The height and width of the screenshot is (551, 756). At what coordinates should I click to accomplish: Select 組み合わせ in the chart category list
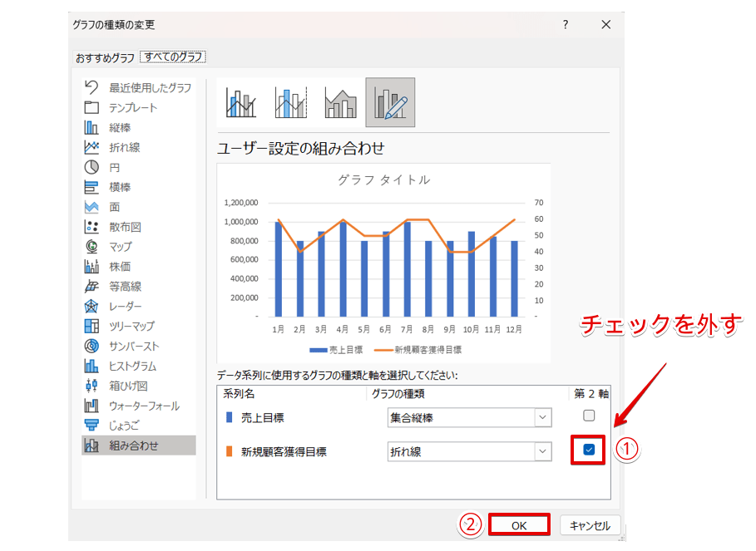[x=133, y=445]
